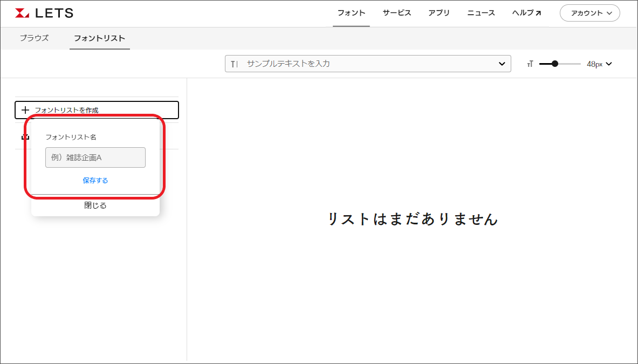Expand the アカウント dropdown

coord(589,13)
